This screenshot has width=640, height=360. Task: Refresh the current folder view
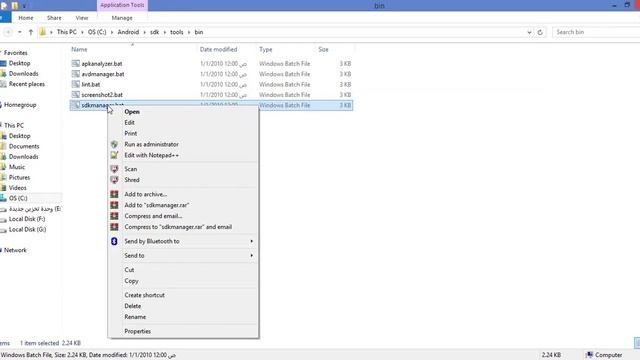[x=540, y=32]
